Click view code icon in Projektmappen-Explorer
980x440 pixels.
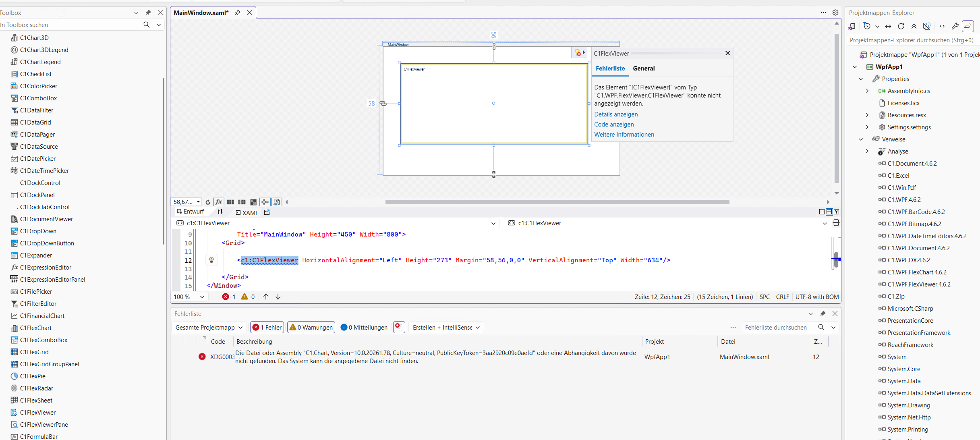pyautogui.click(x=942, y=27)
